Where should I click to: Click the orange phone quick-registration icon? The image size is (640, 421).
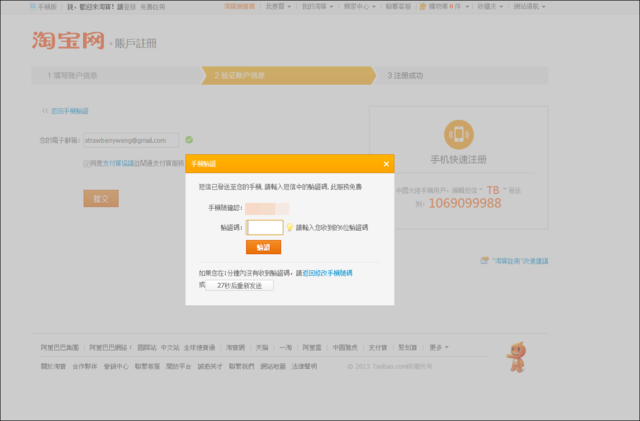coord(459,134)
